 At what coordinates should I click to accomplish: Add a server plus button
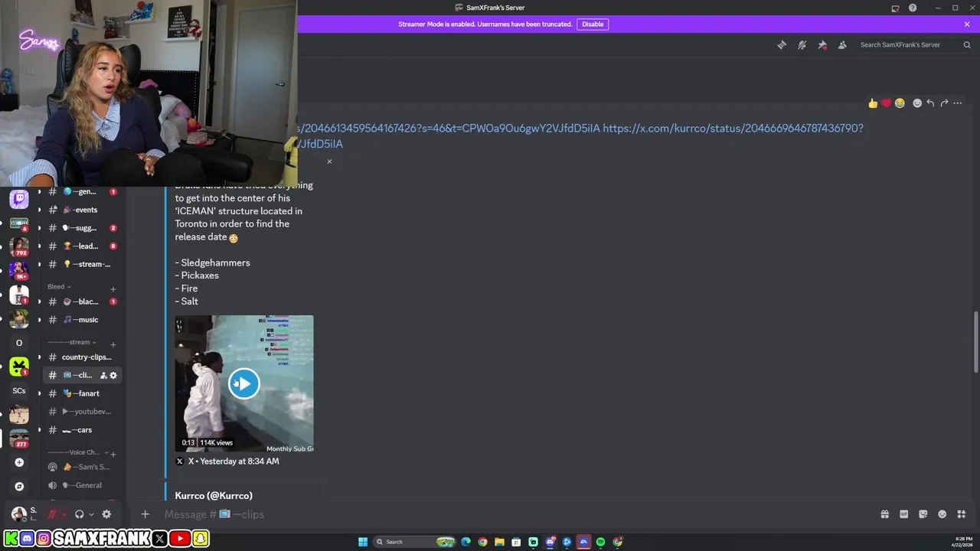pos(19,462)
